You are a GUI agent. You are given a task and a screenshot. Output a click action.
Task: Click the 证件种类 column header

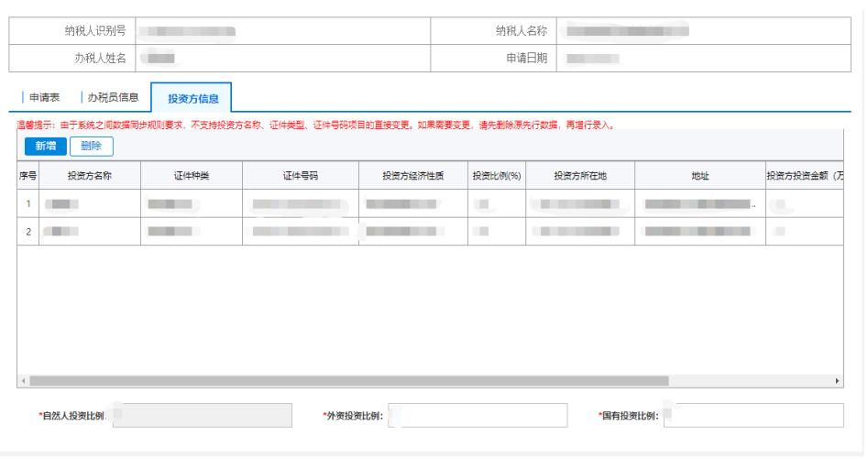point(192,176)
